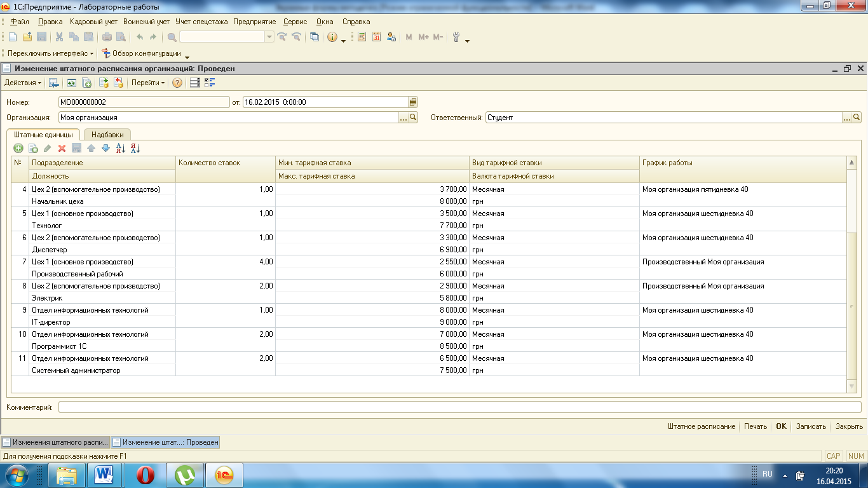Open Ответственный field magnifier button

click(x=857, y=118)
